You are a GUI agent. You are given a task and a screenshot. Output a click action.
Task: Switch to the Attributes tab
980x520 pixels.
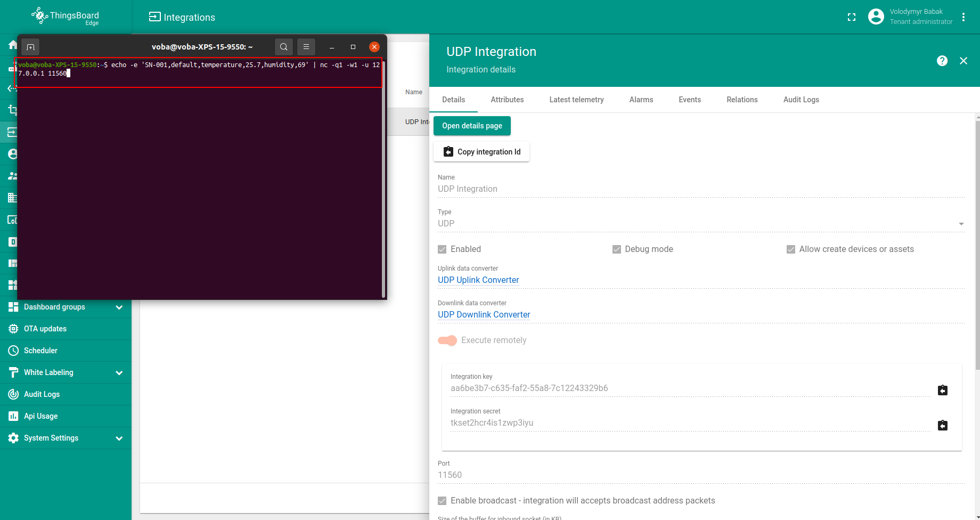[x=507, y=100]
